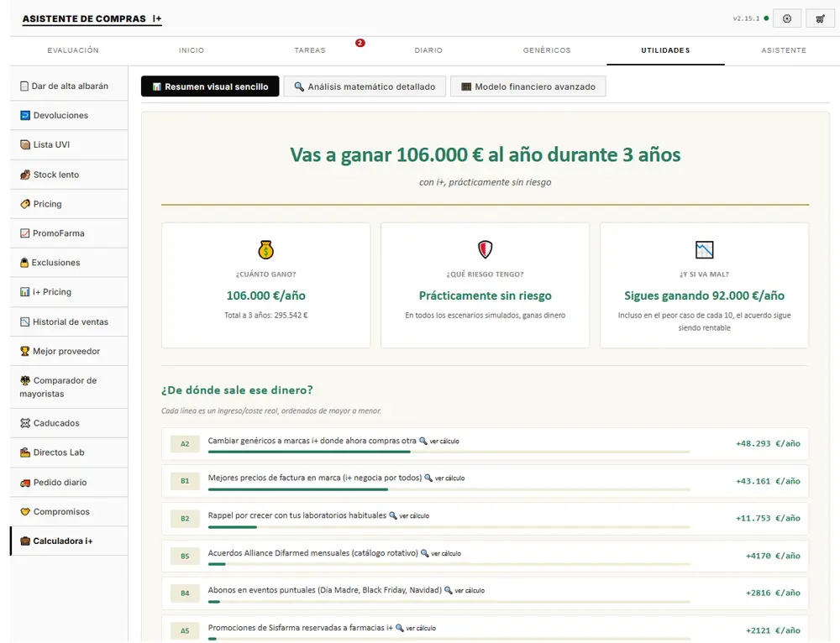Image resolution: width=840 pixels, height=643 pixels.
Task: Click the PromoFarma chart icon
Action: pos(24,233)
